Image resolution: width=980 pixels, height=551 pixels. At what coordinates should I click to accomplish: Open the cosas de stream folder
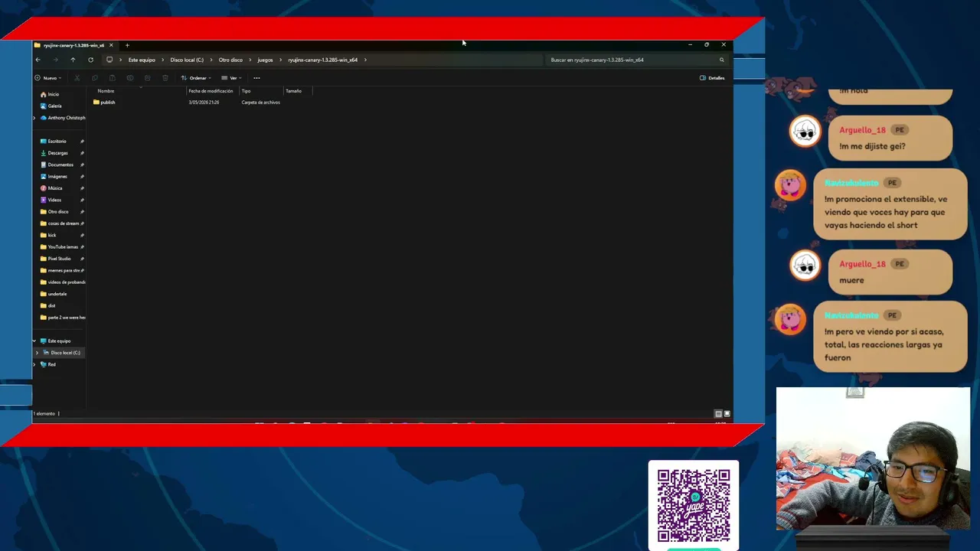(x=59, y=223)
